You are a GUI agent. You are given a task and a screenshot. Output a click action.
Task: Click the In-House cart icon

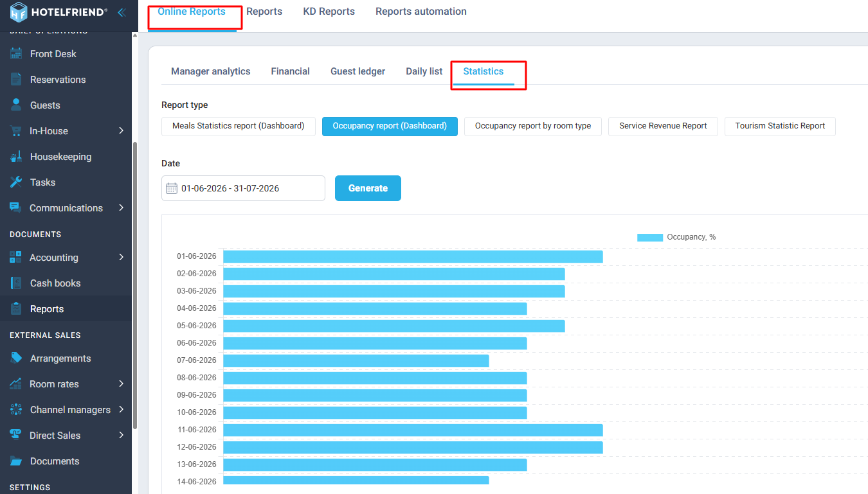16,131
